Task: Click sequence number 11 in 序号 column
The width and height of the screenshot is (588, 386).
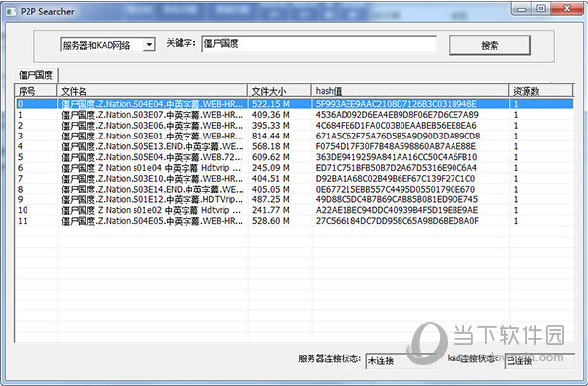Action: pos(23,221)
